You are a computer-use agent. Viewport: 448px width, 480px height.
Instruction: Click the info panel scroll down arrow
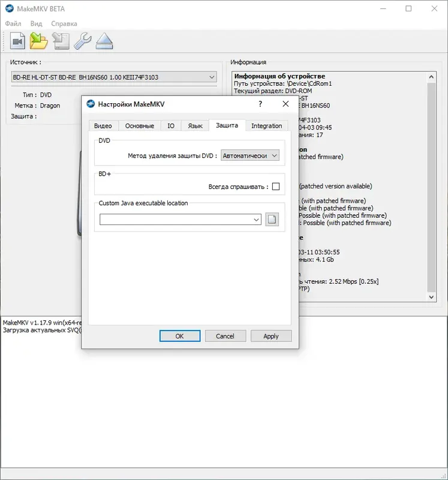[431, 297]
